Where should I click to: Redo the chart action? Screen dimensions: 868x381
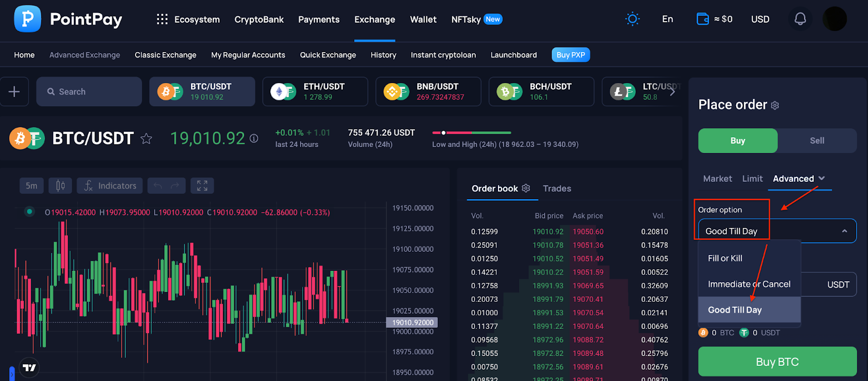[x=176, y=186]
